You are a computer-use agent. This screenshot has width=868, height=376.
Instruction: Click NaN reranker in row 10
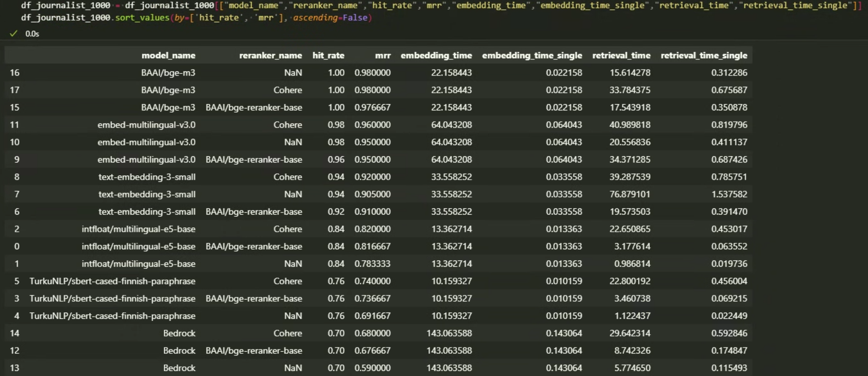(x=293, y=142)
